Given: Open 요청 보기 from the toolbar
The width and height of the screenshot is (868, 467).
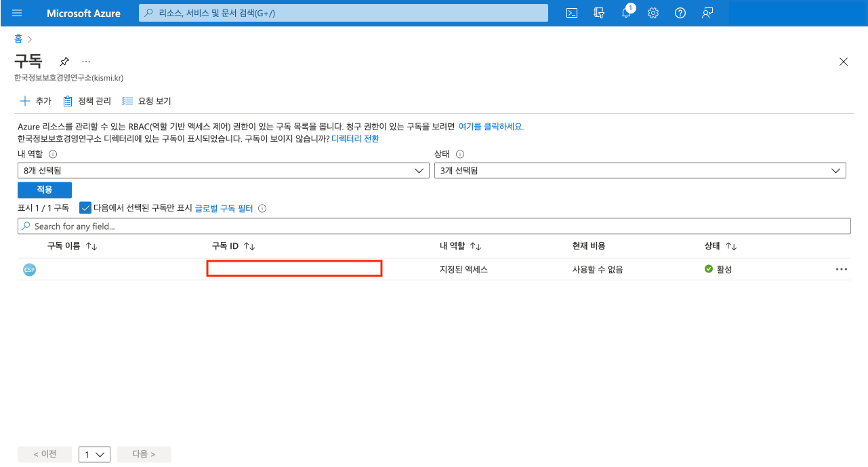Looking at the screenshot, I should (146, 101).
